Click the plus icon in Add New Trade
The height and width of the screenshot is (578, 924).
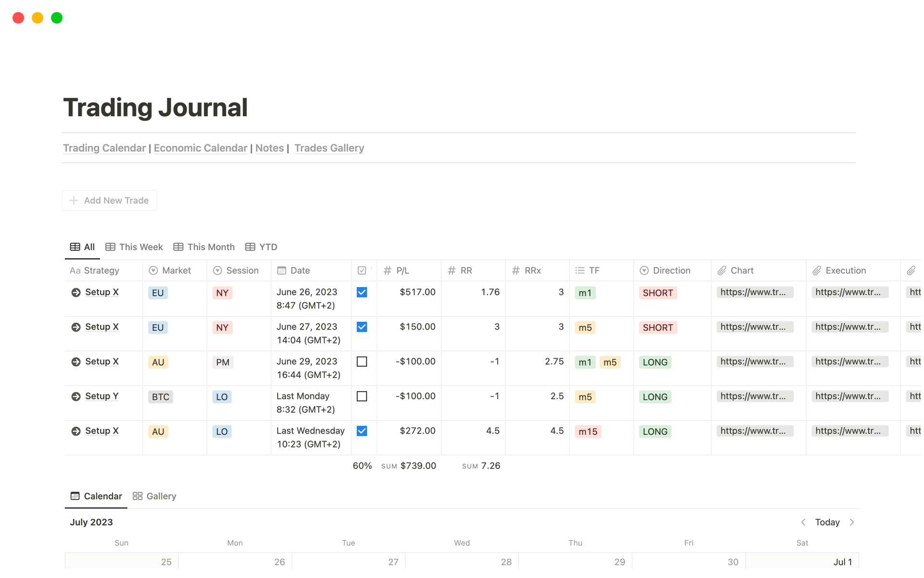point(74,200)
